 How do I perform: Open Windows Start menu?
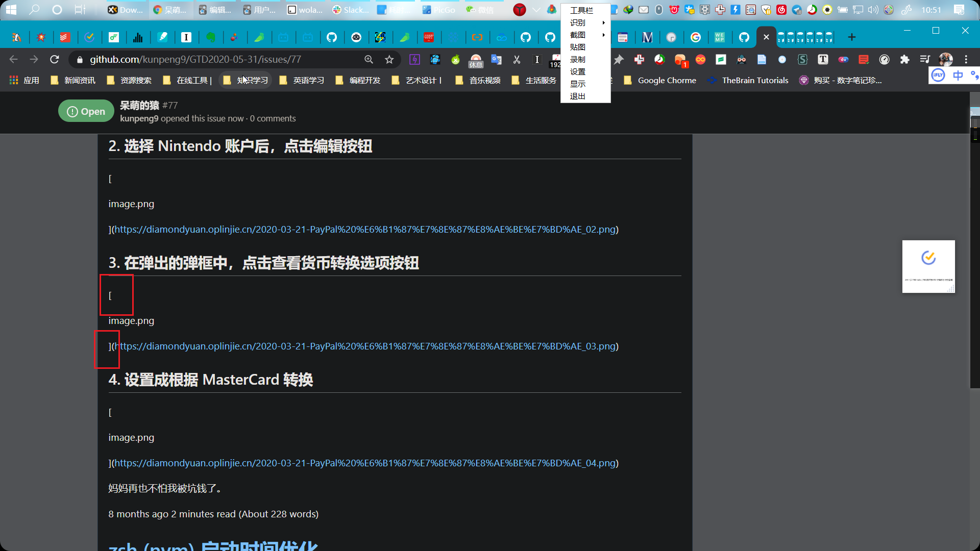click(x=11, y=10)
